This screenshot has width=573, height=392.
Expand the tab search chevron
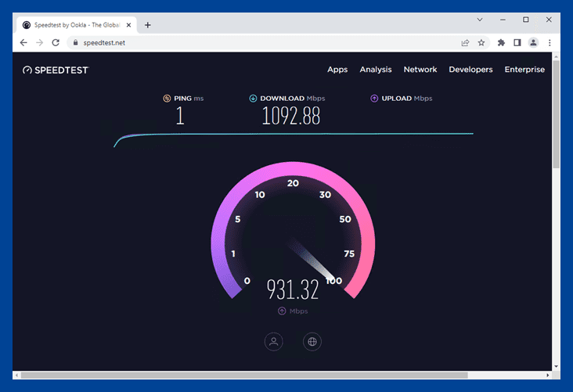(480, 20)
